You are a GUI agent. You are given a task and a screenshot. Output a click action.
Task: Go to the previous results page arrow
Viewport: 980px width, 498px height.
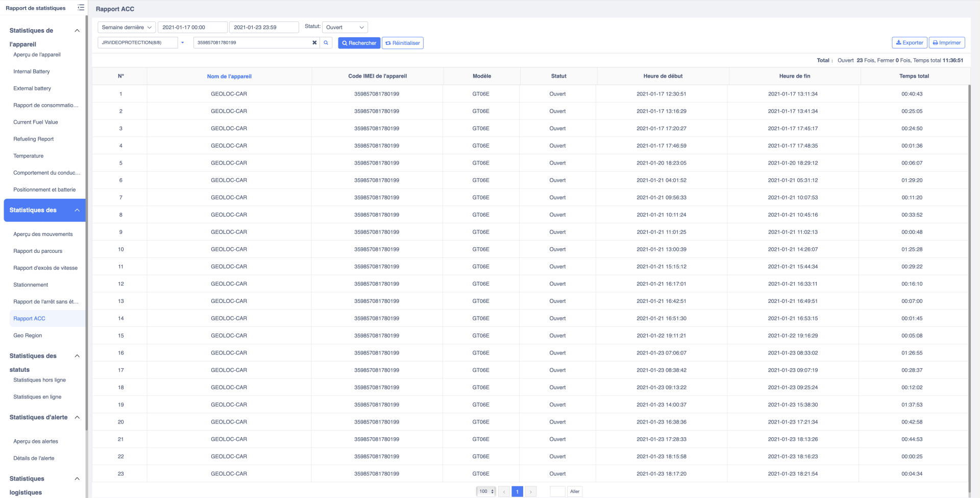point(504,491)
